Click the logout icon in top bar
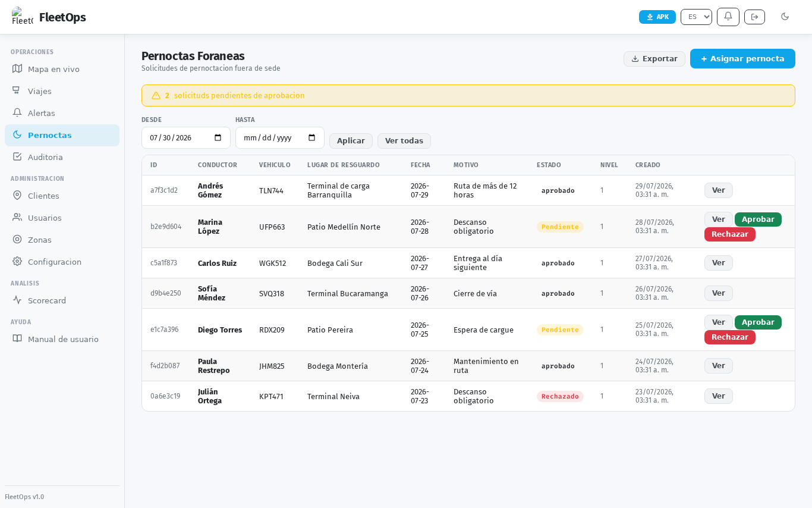The width and height of the screenshot is (812, 508). (x=754, y=17)
